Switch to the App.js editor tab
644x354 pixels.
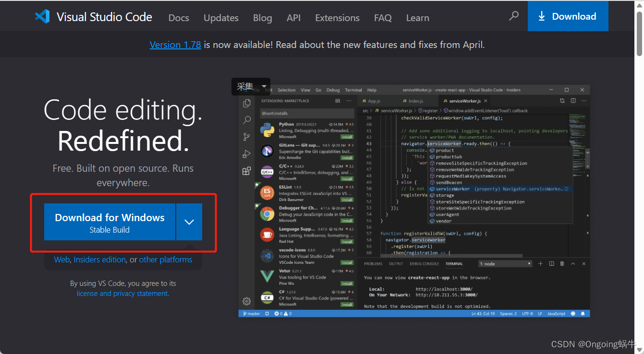coord(374,101)
